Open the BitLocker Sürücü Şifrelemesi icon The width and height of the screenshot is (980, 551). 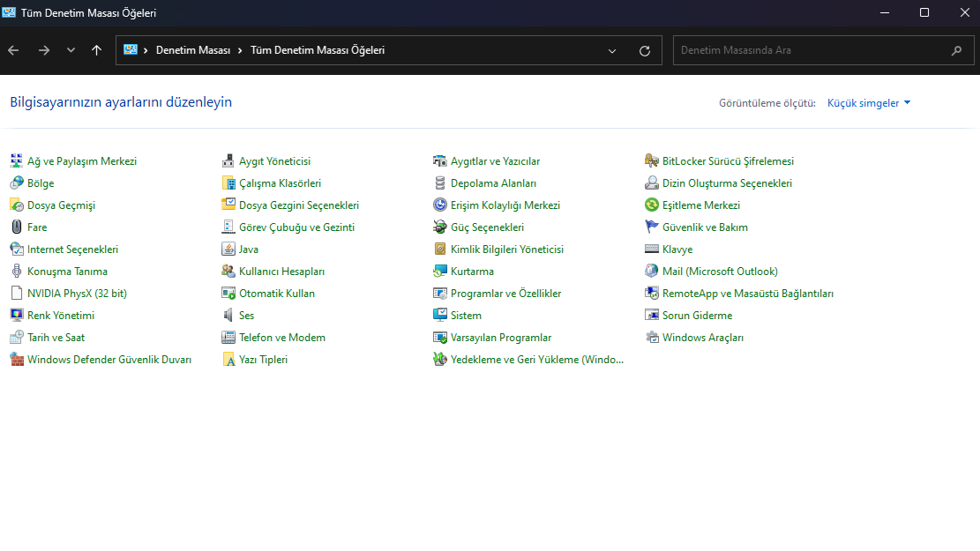click(652, 161)
